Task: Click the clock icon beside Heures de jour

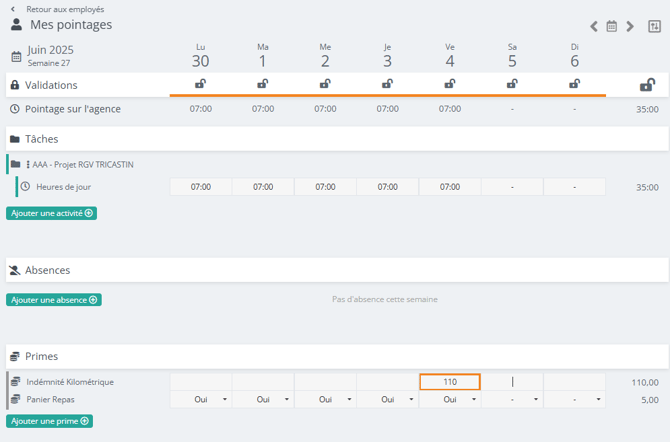Action: point(26,187)
